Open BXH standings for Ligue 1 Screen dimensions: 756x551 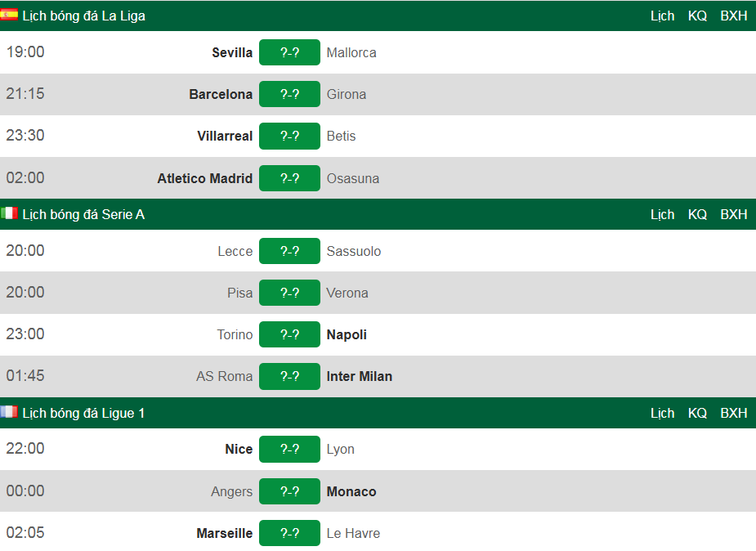point(733,413)
